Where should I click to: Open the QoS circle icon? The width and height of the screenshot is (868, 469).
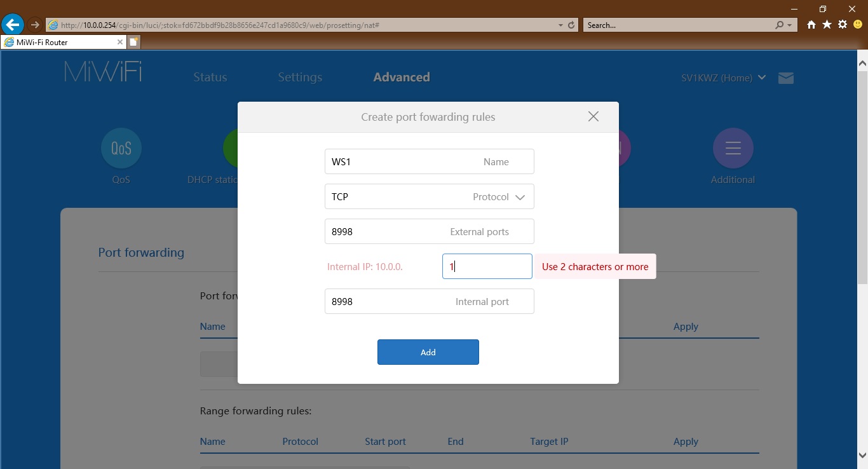pos(121,148)
